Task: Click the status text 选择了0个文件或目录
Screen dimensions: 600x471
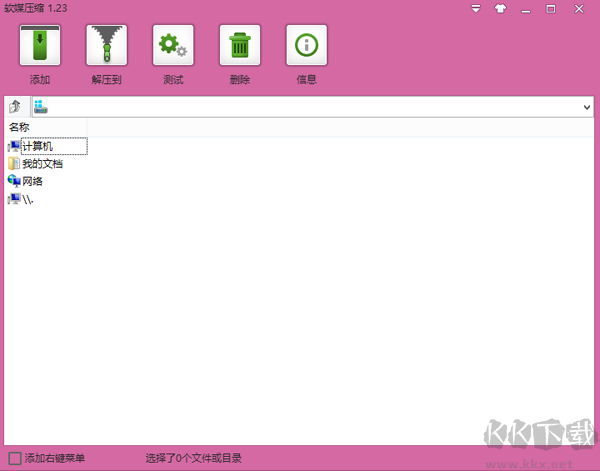Action: [194, 458]
